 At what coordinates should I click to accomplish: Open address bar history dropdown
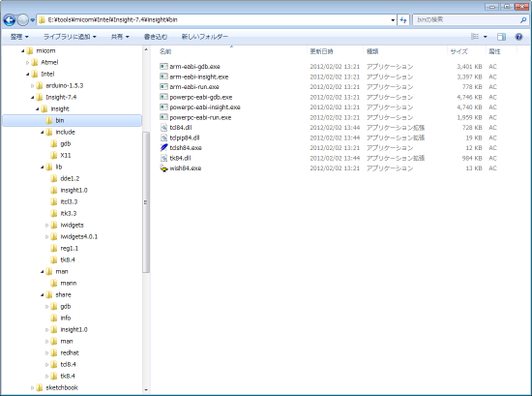(393, 20)
